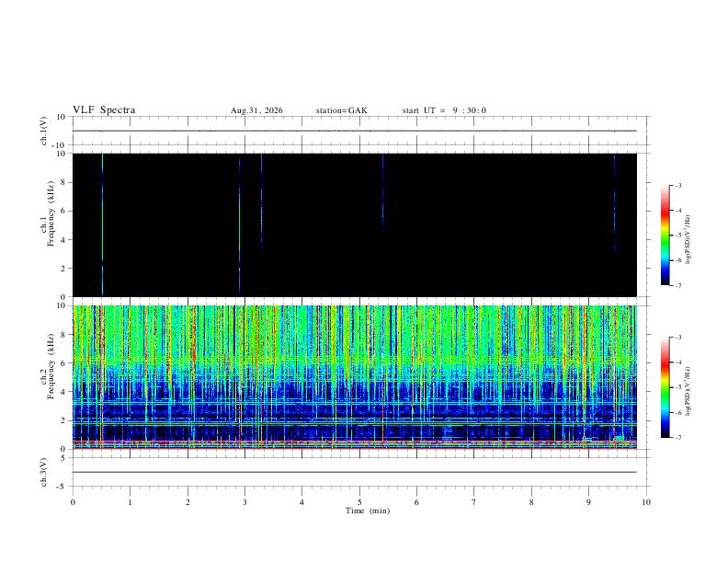728x563 pixels.
Task: Click the spike near 9.4 min in ch.1 spectrogram
Action: coord(614,202)
